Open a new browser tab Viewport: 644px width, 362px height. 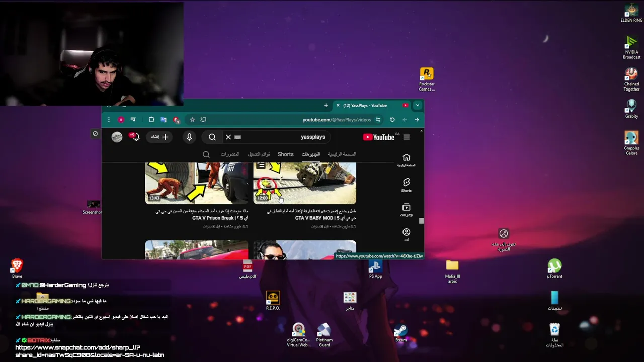(326, 106)
